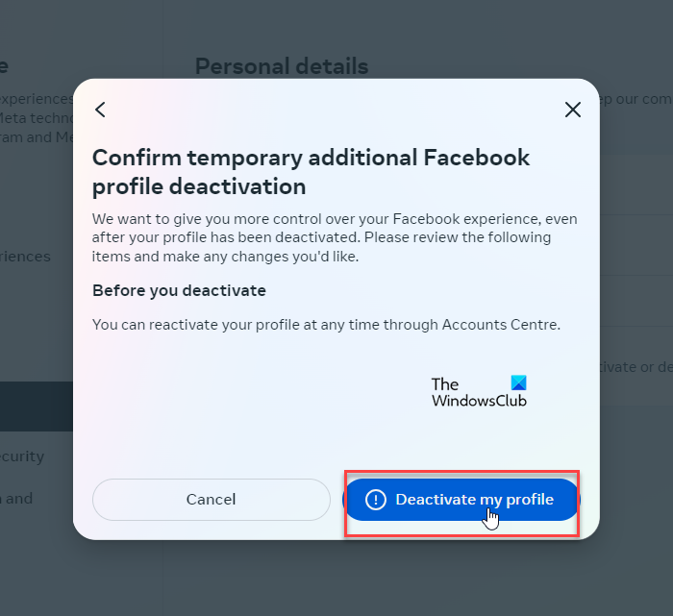673x616 pixels.
Task: Close the deactivation dialog with the X
Action: [573, 110]
